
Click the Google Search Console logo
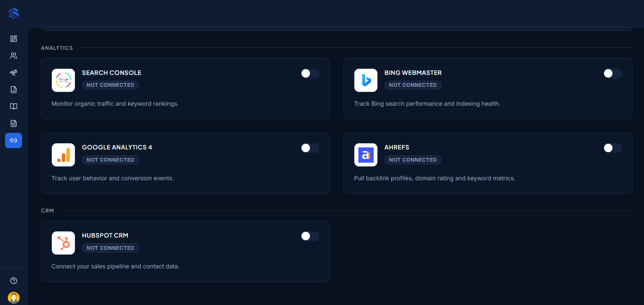[63, 80]
